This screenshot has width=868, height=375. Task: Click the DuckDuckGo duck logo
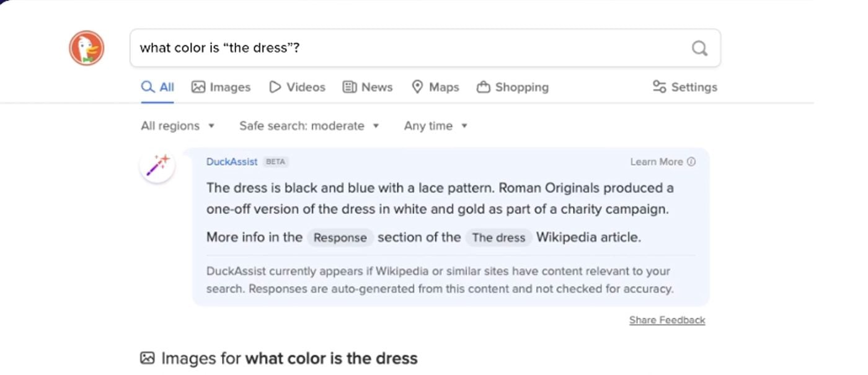[x=87, y=48]
